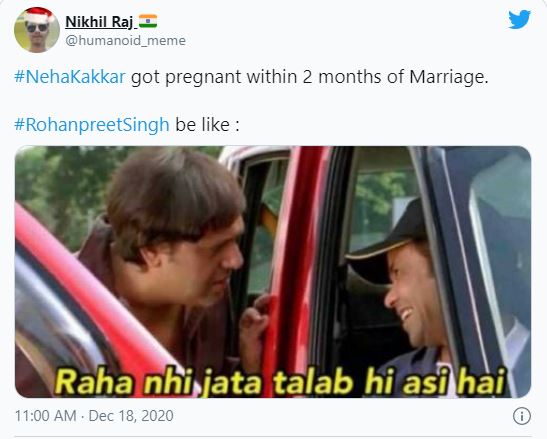
Task: Open Nikhil Raj's profile avatar
Action: [37, 30]
